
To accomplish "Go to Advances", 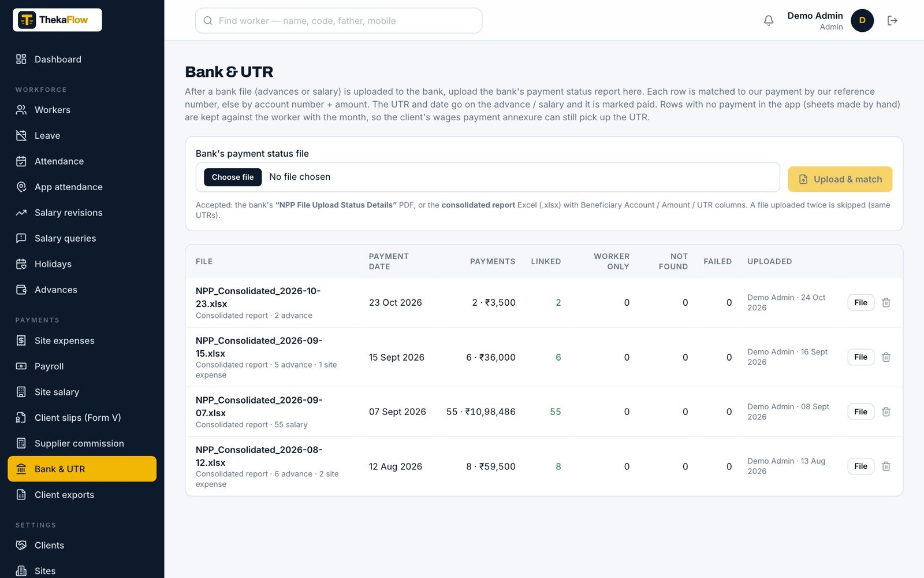I will pos(82,290).
